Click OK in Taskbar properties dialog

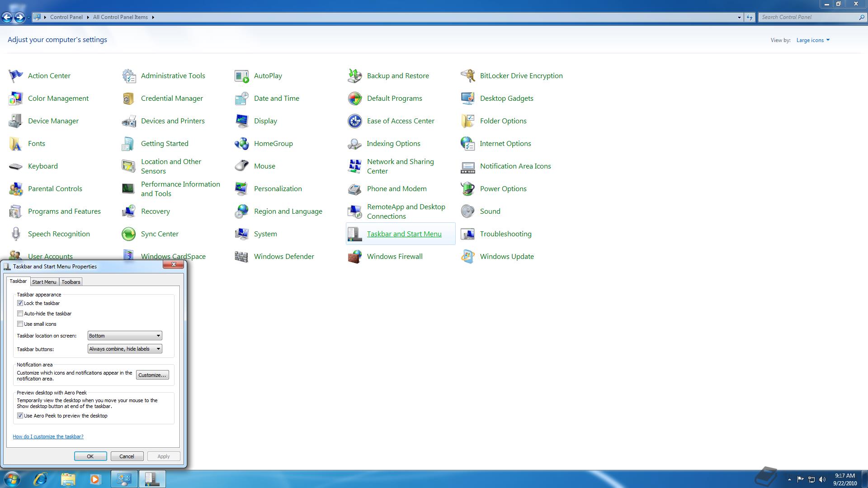tap(90, 456)
